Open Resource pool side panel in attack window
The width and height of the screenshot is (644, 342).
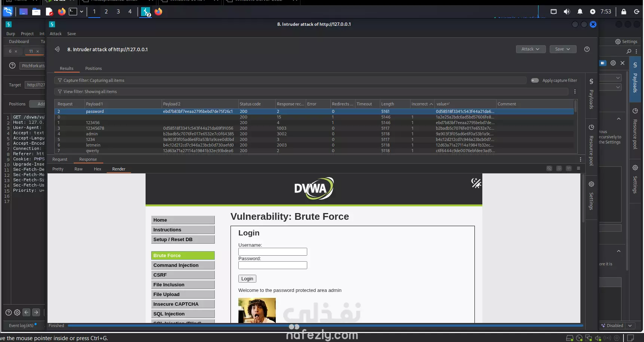click(x=591, y=145)
